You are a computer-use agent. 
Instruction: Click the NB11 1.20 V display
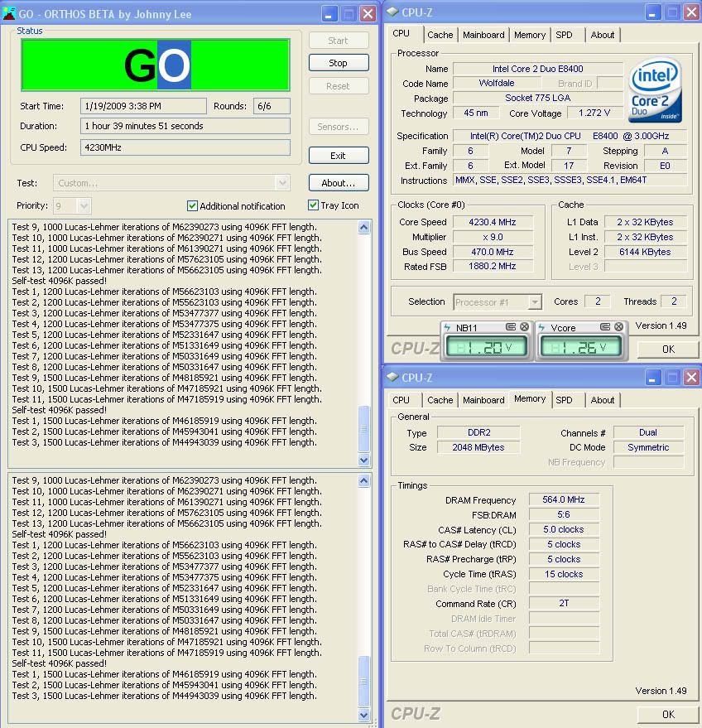pos(486,347)
